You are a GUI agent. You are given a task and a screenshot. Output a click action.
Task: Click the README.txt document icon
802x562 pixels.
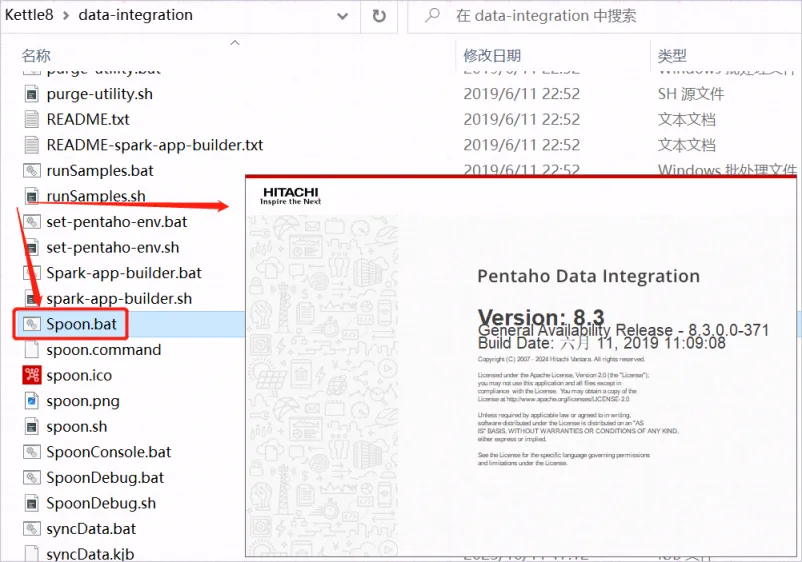pyautogui.click(x=32, y=120)
